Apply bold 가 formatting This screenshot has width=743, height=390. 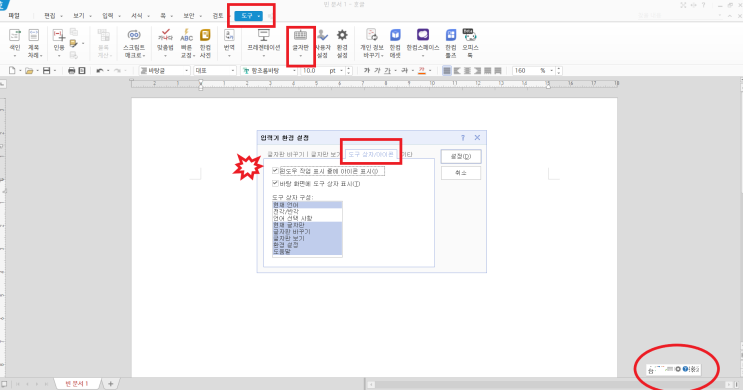point(366,71)
